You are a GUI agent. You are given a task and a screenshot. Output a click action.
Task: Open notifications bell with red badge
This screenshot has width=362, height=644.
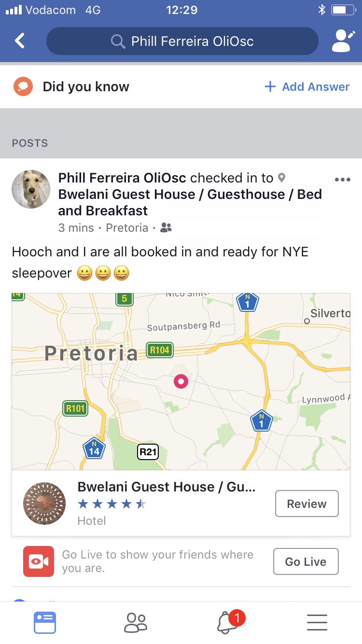pos(227,622)
